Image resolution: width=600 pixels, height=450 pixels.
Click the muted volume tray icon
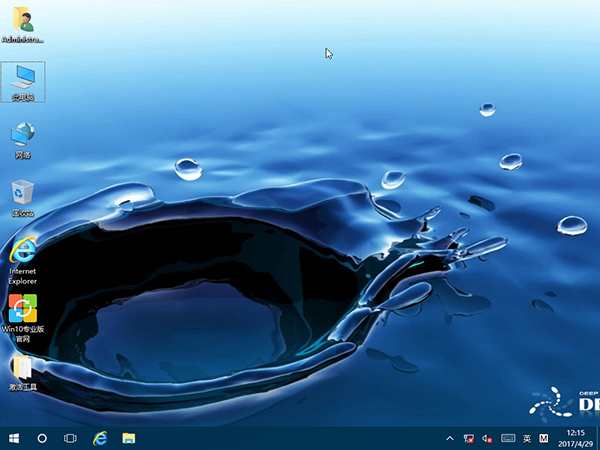[487, 438]
